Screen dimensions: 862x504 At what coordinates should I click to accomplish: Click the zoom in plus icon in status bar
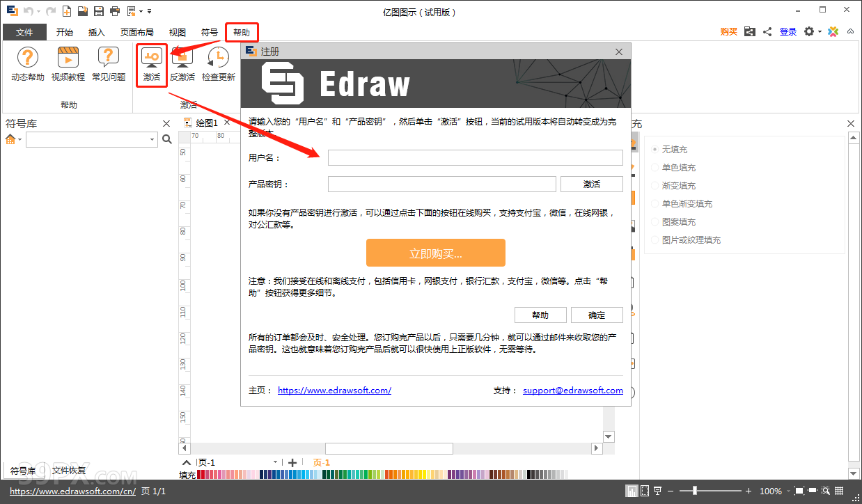point(749,491)
